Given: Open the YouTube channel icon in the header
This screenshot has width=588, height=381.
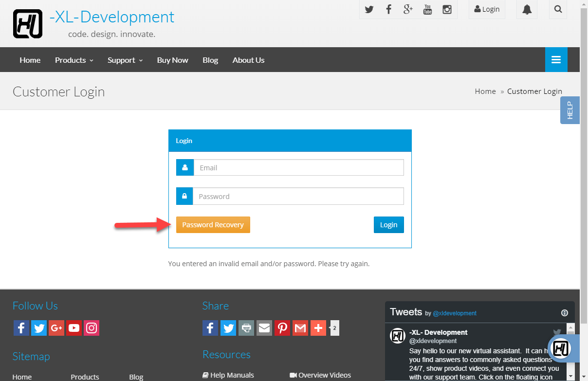Looking at the screenshot, I should pyautogui.click(x=427, y=9).
